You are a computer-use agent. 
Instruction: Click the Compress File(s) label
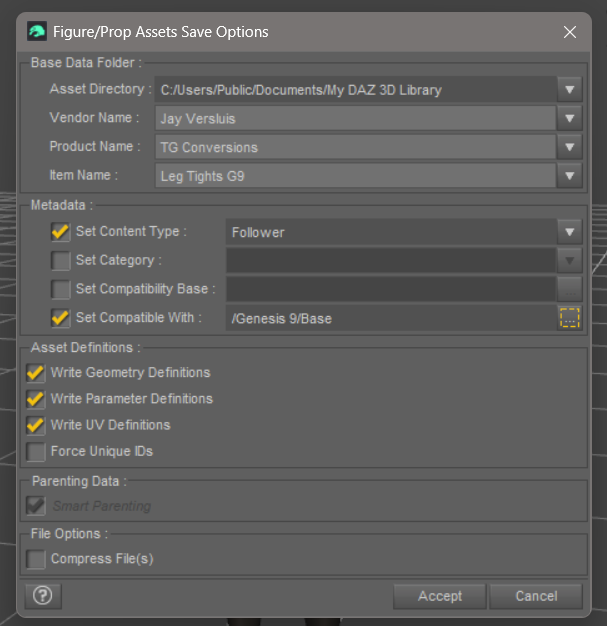click(x=102, y=559)
